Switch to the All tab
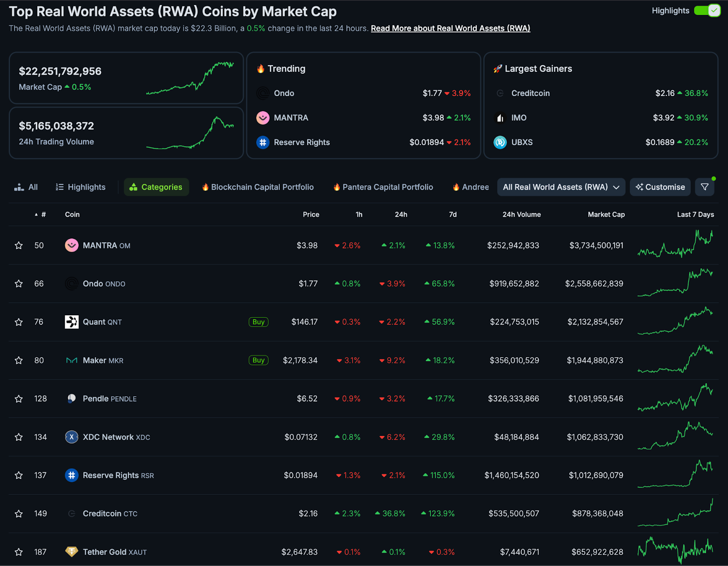Screen dimensions: 728x566 26,187
